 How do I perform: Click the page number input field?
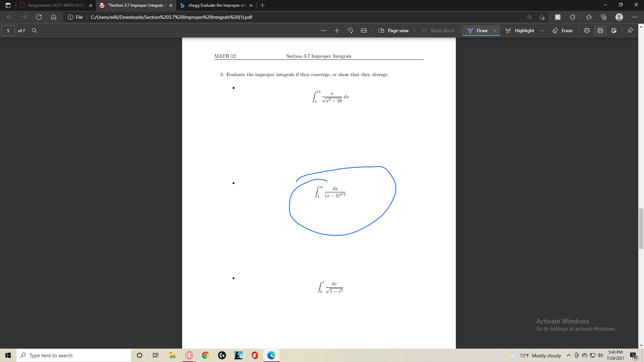pos(8,31)
